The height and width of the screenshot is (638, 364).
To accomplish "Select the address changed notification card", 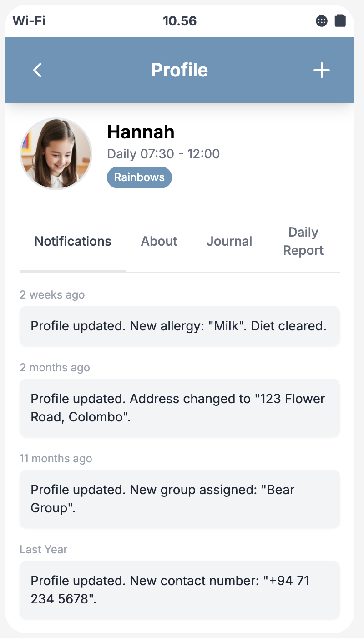I will pos(180,408).
